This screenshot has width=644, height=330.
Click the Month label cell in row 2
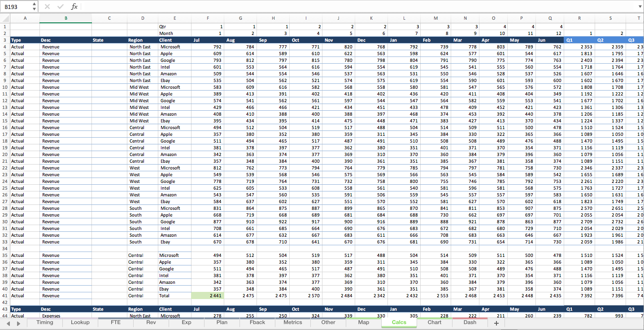coord(175,33)
